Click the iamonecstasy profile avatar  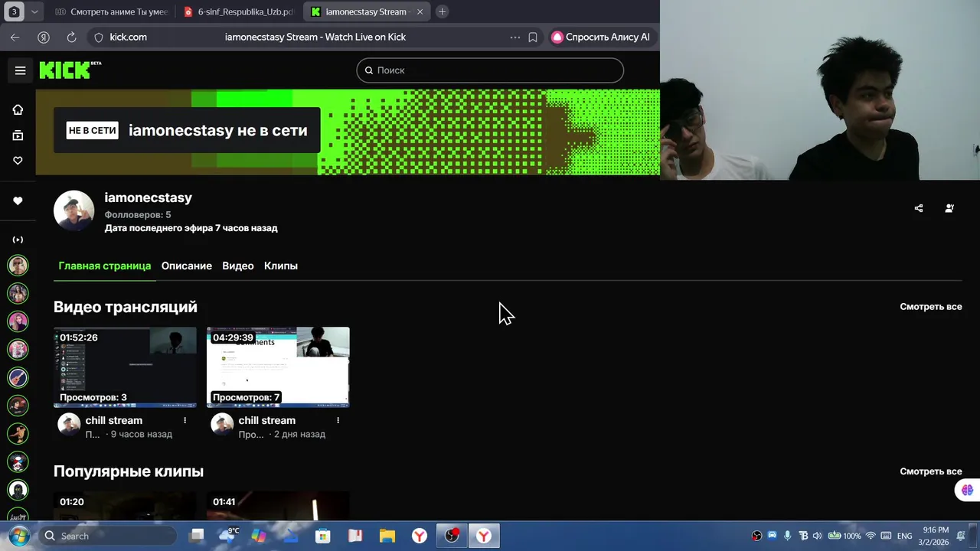pyautogui.click(x=73, y=210)
